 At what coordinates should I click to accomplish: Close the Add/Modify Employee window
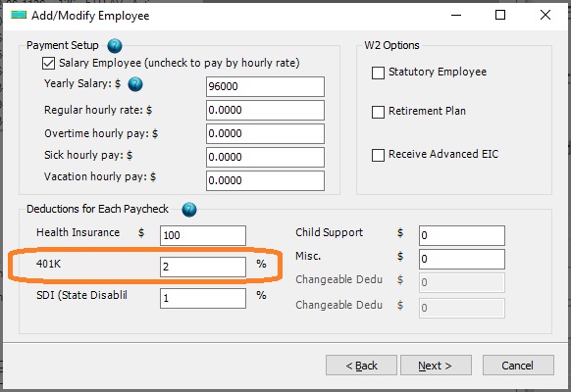[545, 15]
